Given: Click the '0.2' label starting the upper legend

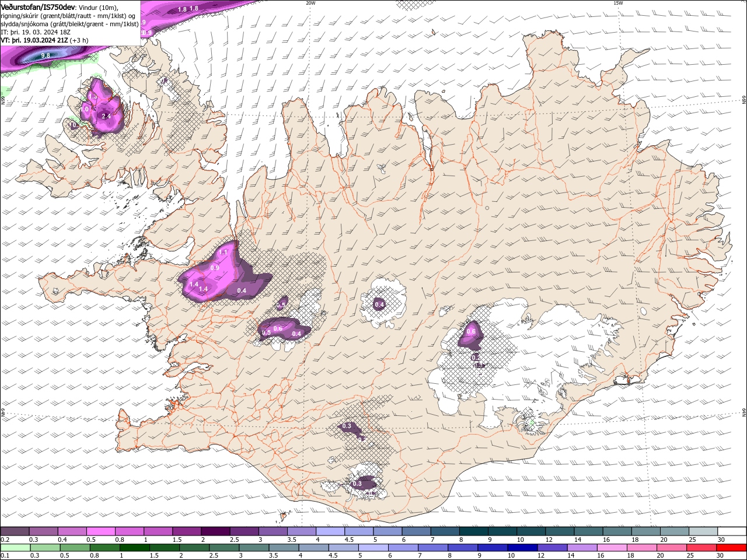Looking at the screenshot, I should click(x=5, y=540).
